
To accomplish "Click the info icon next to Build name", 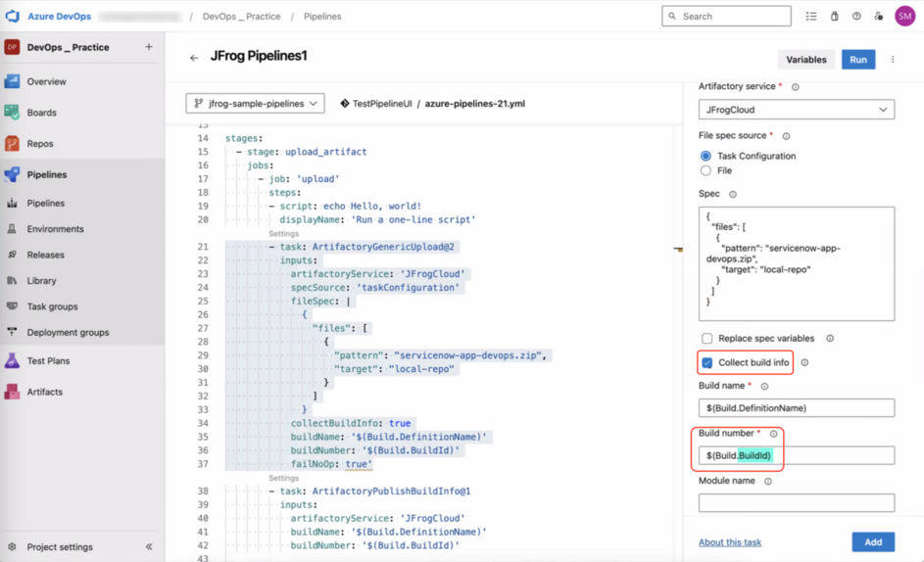I will (764, 387).
